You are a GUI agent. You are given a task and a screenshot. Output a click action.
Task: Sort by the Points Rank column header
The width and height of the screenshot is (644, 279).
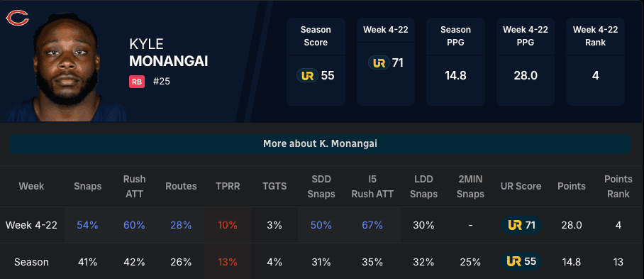pyautogui.click(x=618, y=186)
